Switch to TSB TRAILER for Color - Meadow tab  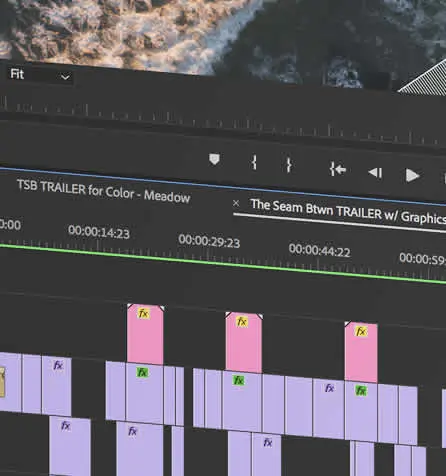(x=103, y=191)
